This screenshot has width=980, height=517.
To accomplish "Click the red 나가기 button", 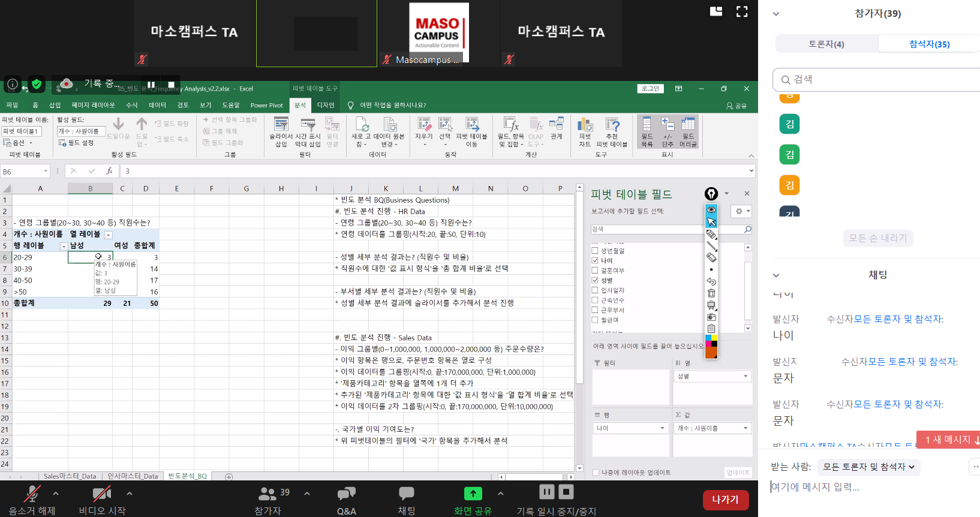I will (x=725, y=500).
